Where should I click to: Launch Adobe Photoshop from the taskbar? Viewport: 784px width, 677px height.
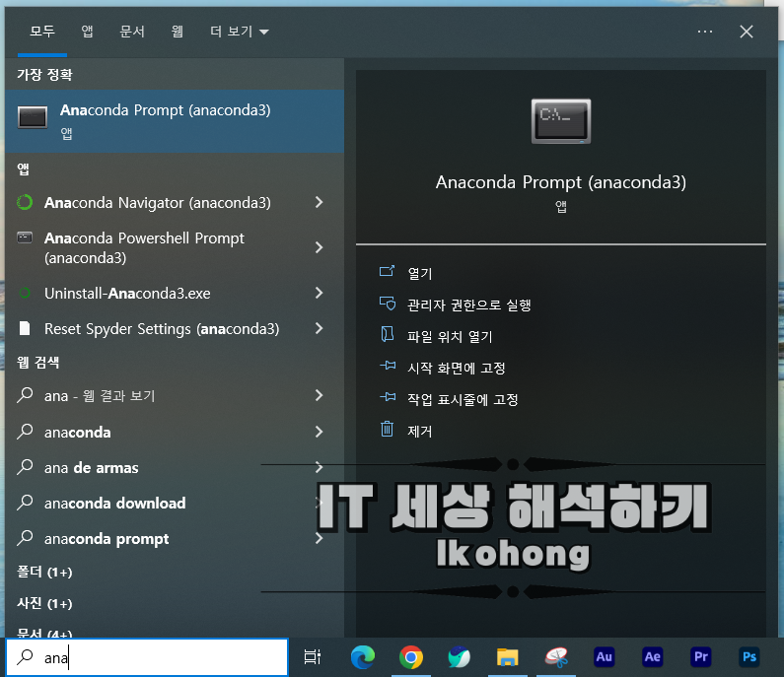[x=749, y=657]
